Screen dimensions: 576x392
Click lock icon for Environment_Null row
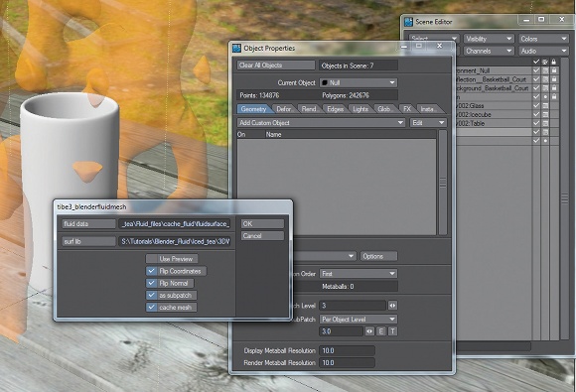tap(554, 70)
